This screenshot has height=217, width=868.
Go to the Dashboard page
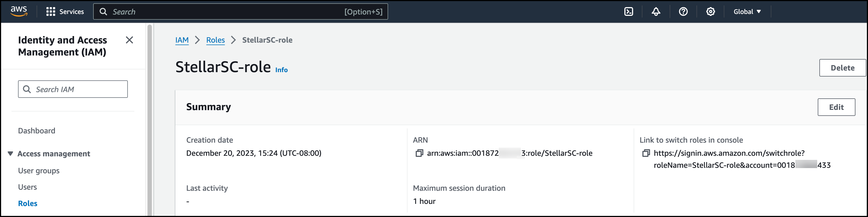[x=37, y=131]
